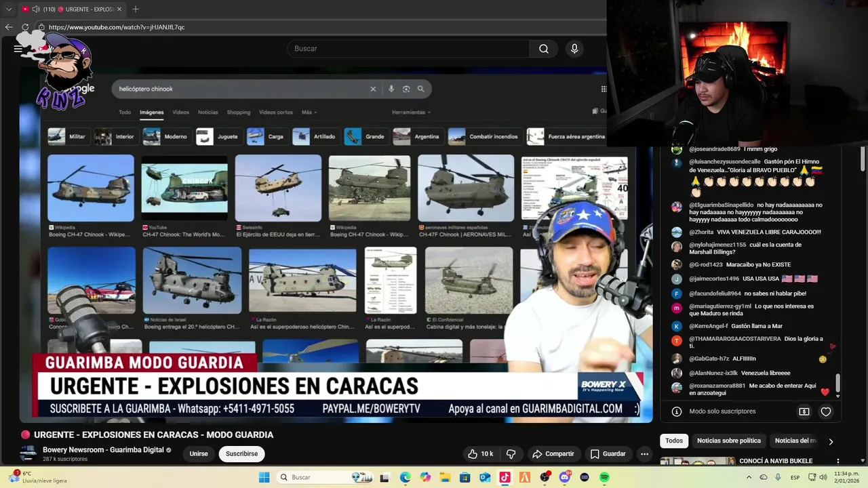Image resolution: width=868 pixels, height=488 pixels.
Task: Send a heart reaction in live chat
Action: 826,411
